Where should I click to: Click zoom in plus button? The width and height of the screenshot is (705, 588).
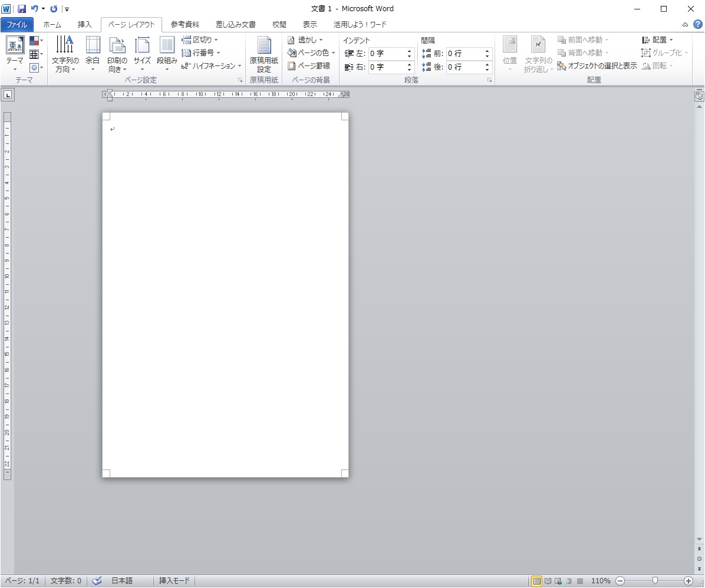(x=688, y=581)
